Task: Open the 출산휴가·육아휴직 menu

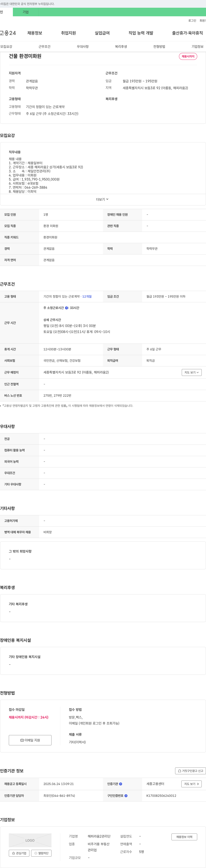Action: 188,33
